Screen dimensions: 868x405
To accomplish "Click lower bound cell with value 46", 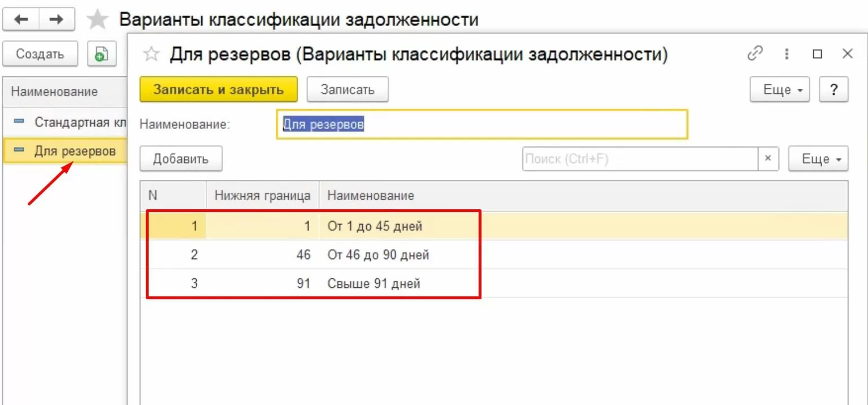I will (x=263, y=255).
